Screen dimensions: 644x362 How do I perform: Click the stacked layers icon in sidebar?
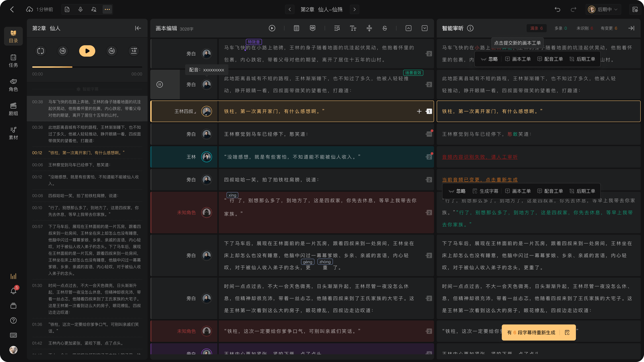tap(13, 306)
